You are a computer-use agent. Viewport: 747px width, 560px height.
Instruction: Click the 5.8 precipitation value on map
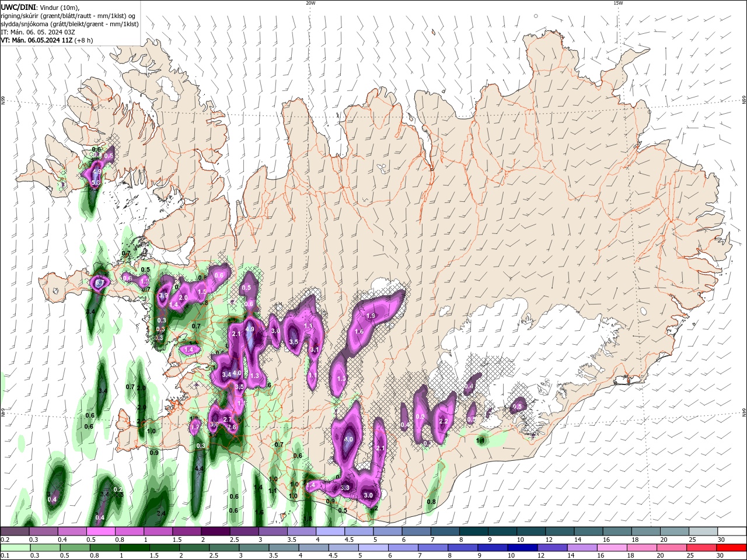97,183
